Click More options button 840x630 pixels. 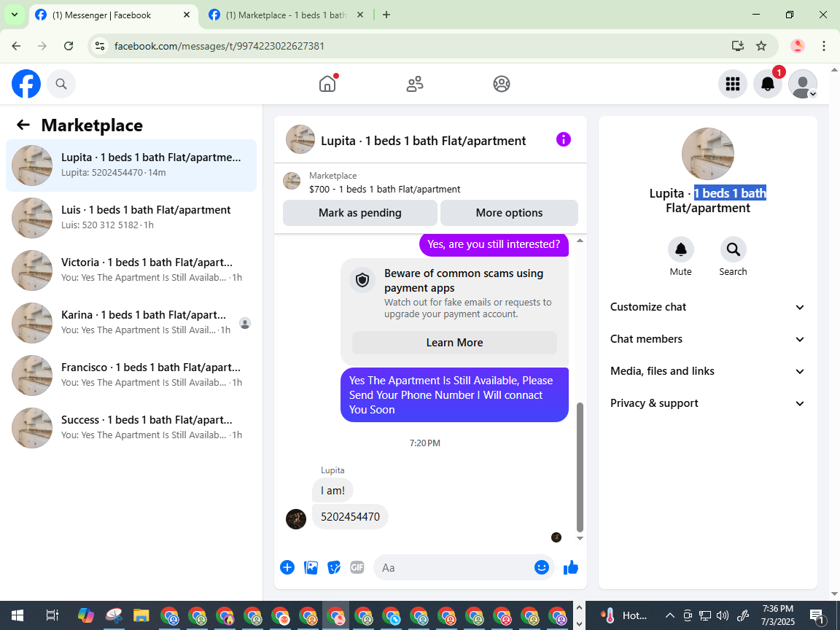point(509,213)
